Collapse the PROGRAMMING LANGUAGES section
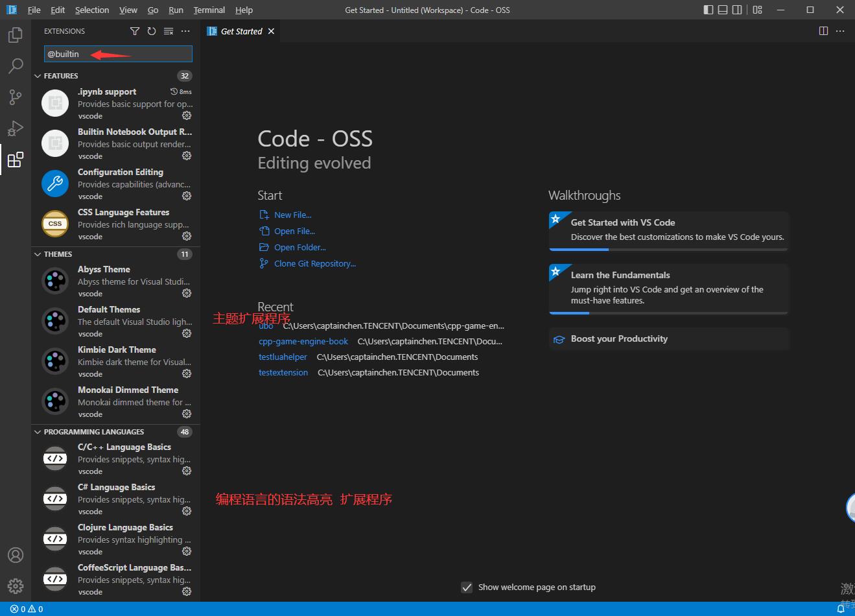This screenshot has width=855, height=616. click(38, 432)
